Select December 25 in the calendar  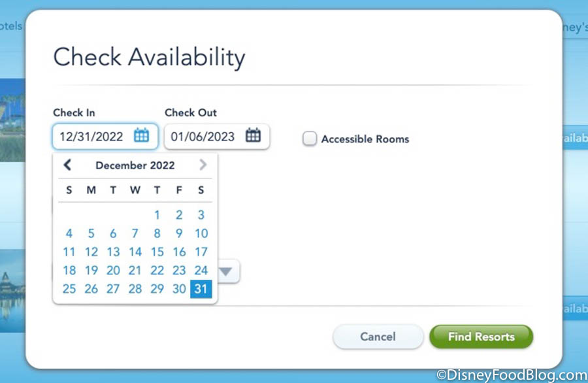click(x=69, y=289)
